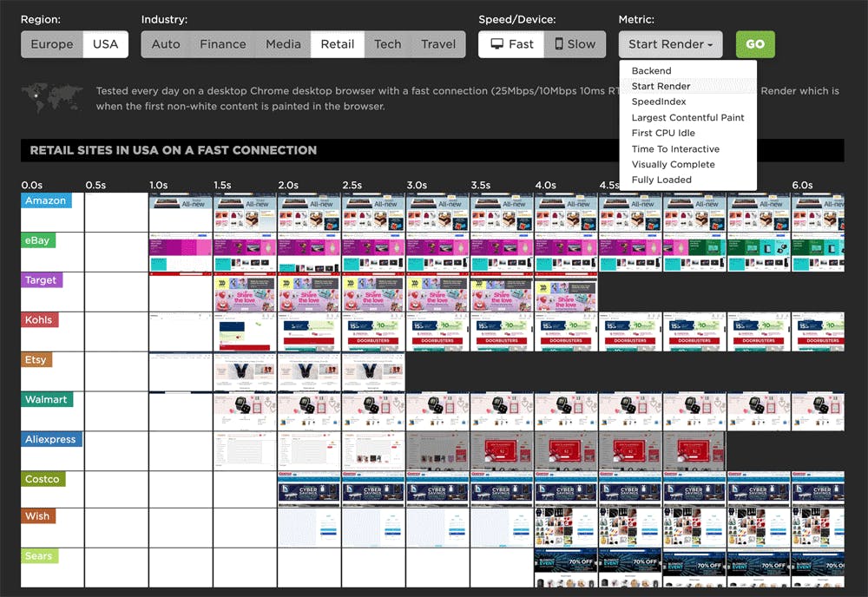This screenshot has height=597, width=868.
Task: Select the Fast desktop speed option
Action: pyautogui.click(x=511, y=44)
